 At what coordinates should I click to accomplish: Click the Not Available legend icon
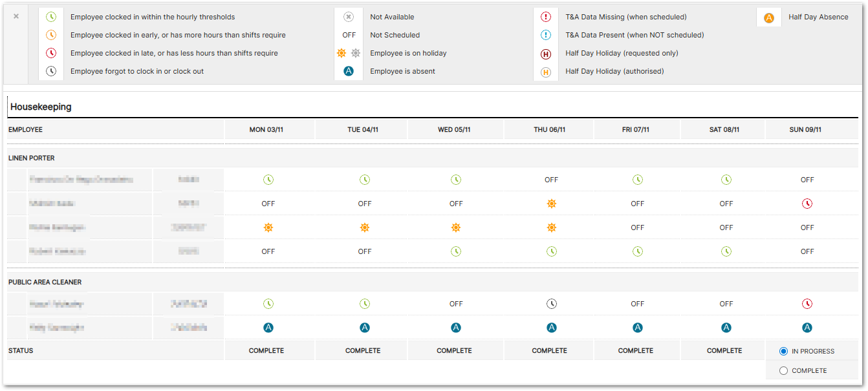pyautogui.click(x=349, y=17)
